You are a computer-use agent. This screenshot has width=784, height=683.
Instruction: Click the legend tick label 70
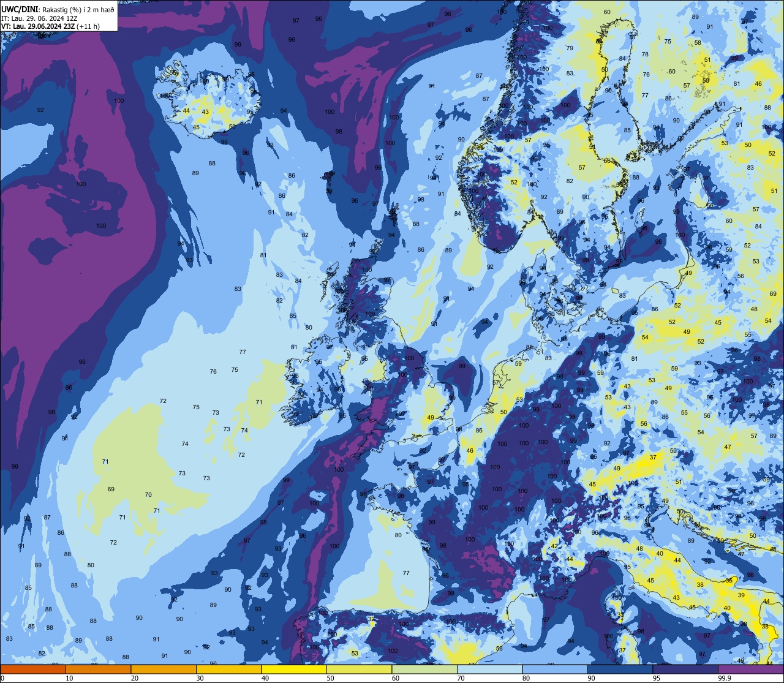(x=461, y=678)
